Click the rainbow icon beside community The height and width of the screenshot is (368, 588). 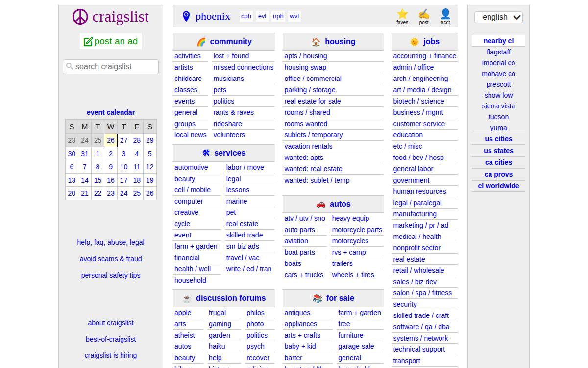(x=201, y=42)
